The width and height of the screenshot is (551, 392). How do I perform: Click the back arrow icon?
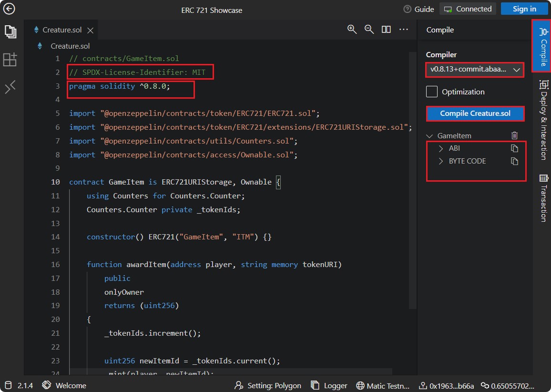tap(9, 9)
